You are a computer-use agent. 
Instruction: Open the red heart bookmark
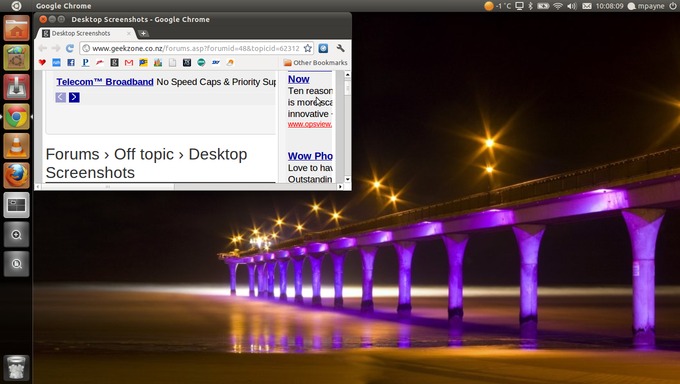coord(42,62)
